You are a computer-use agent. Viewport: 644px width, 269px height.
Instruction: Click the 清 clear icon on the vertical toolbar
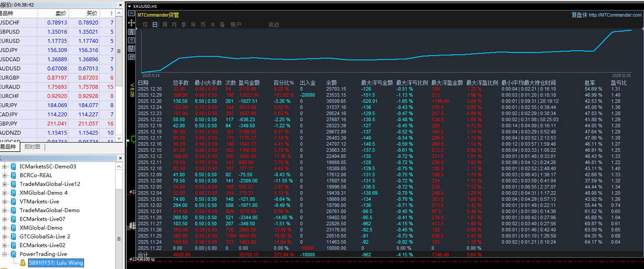[x=131, y=32]
